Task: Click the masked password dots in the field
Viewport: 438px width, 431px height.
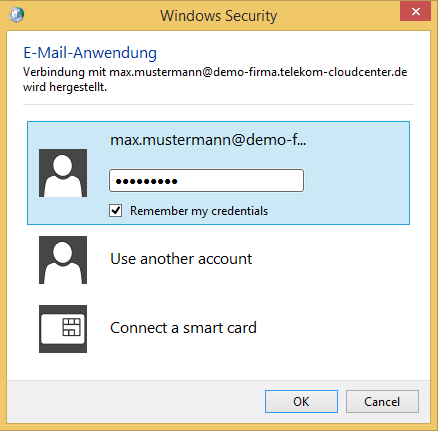Action: click(x=146, y=181)
